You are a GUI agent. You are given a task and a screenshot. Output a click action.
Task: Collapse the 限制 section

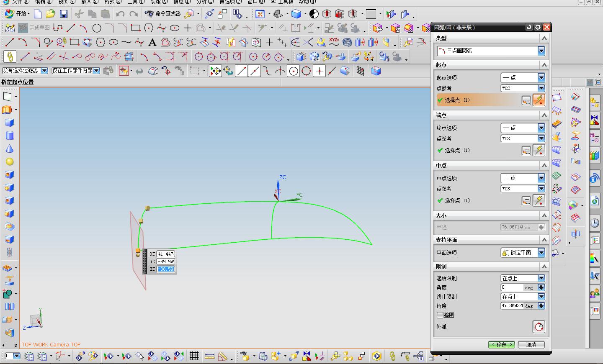pyautogui.click(x=544, y=267)
